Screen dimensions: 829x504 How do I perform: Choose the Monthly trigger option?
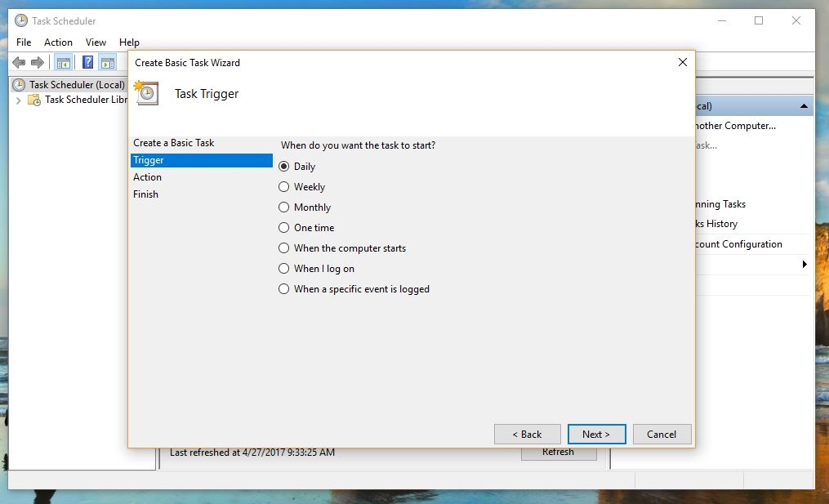point(305,207)
